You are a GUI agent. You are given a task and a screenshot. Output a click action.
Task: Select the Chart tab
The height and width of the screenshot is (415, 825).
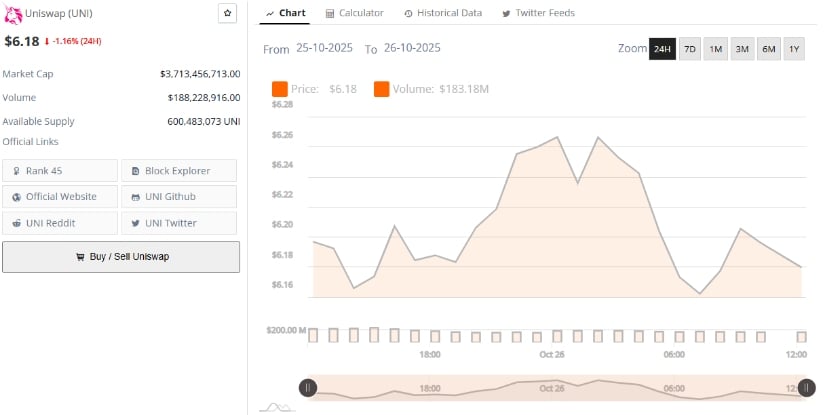[x=286, y=13]
